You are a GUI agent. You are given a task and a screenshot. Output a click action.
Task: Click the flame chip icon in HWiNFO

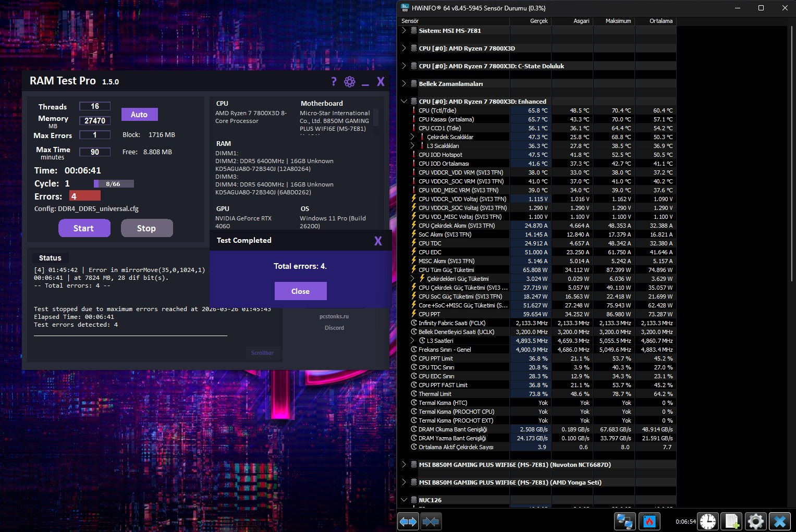click(650, 521)
